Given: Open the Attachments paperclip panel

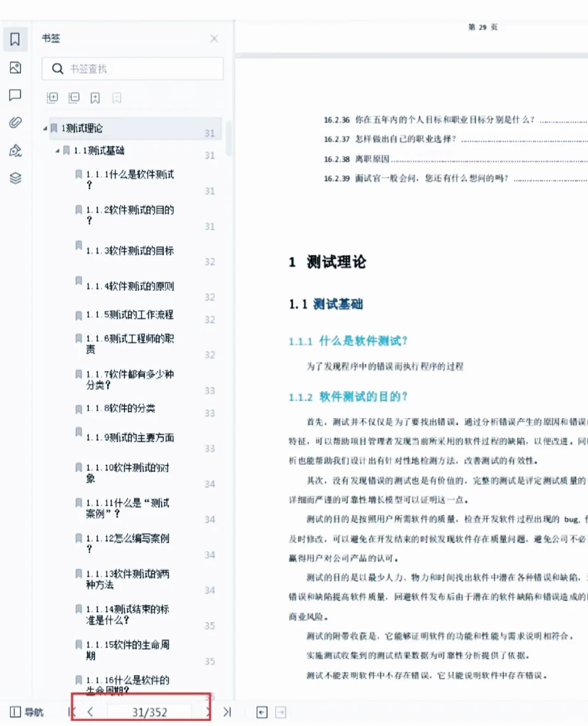Looking at the screenshot, I should (x=15, y=122).
